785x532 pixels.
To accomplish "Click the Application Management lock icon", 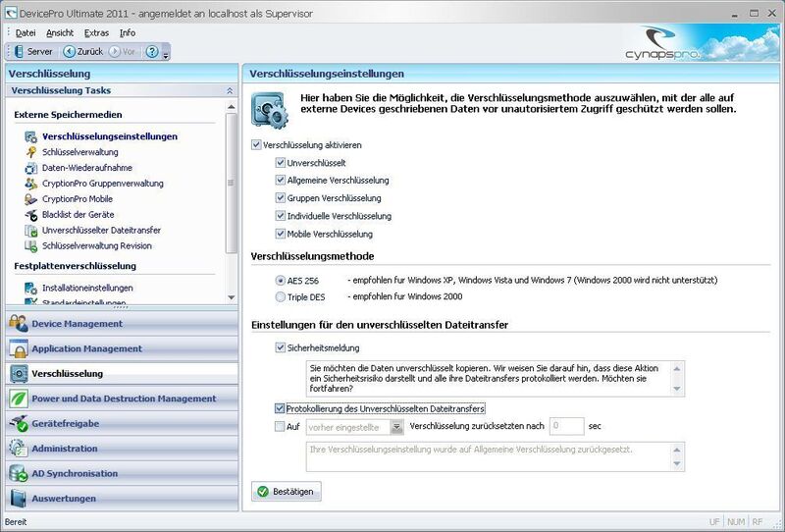I will (x=19, y=348).
